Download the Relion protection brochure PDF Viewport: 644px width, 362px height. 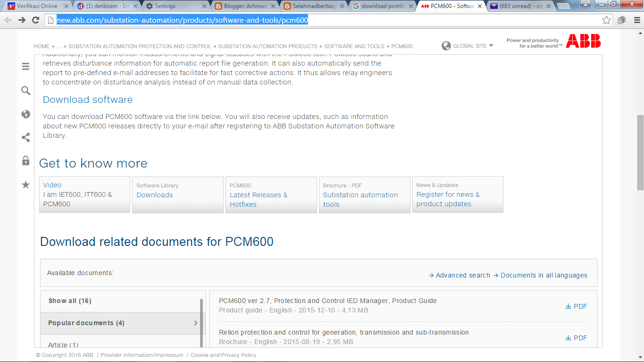click(576, 337)
